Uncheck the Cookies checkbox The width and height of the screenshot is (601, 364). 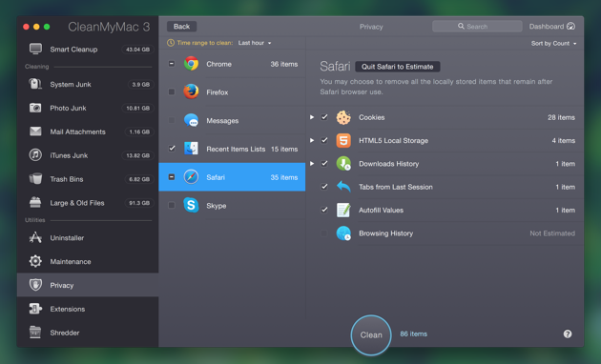click(324, 117)
